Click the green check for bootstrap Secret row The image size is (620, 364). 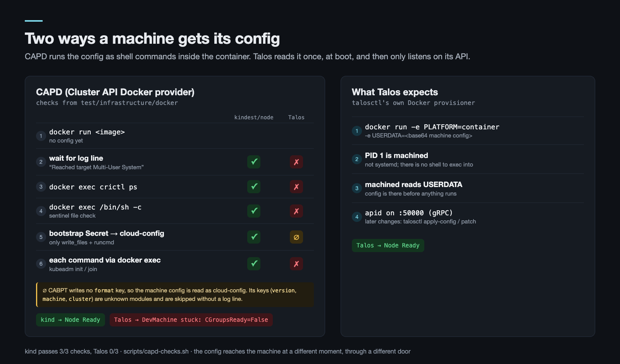tap(254, 237)
